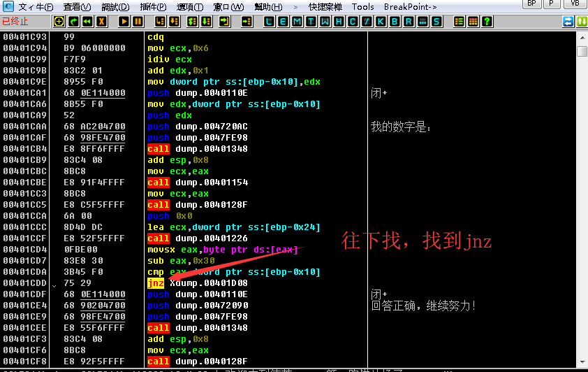Open the 插件(P) menu
The width and height of the screenshot is (588, 372).
point(153,7)
